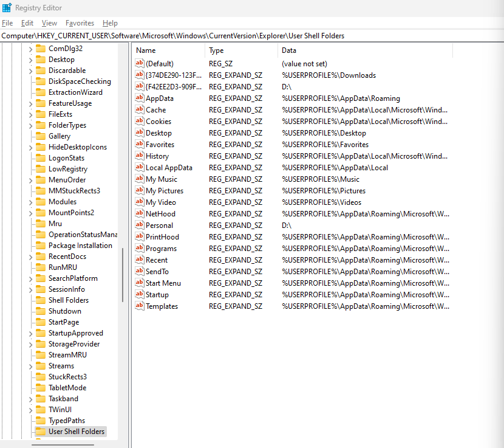The image size is (504, 448).
Task: Click the ab icon beside My Pictures
Action: click(139, 190)
